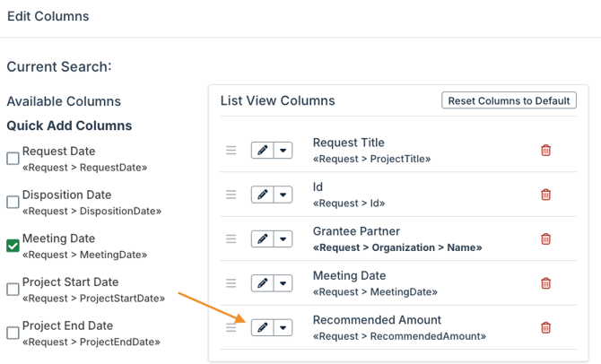Delete Grantee Partner column via trash icon
This screenshot has height=364, width=601.
[545, 239]
